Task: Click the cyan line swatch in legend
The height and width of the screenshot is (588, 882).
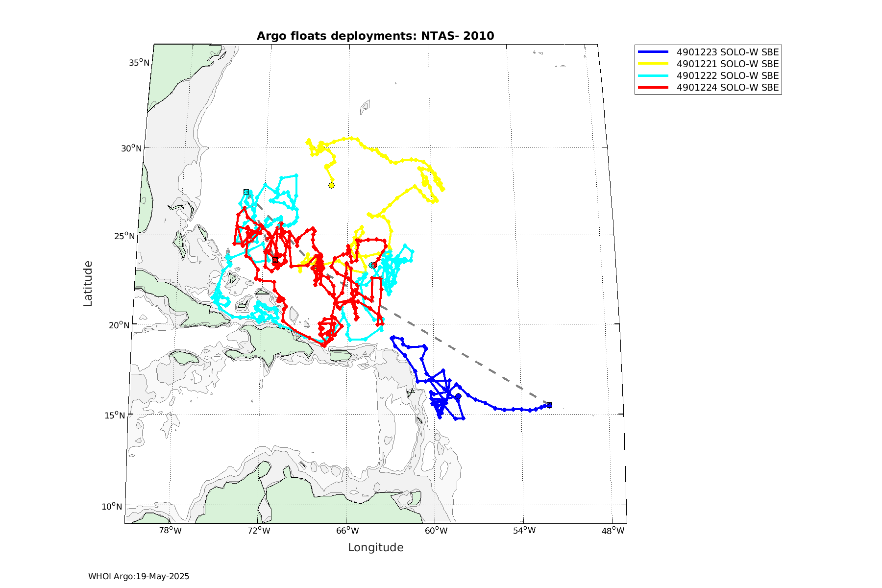Action: click(x=653, y=75)
